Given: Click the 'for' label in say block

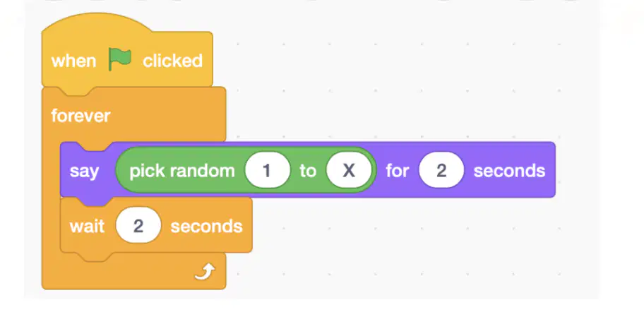Looking at the screenshot, I should [x=397, y=170].
